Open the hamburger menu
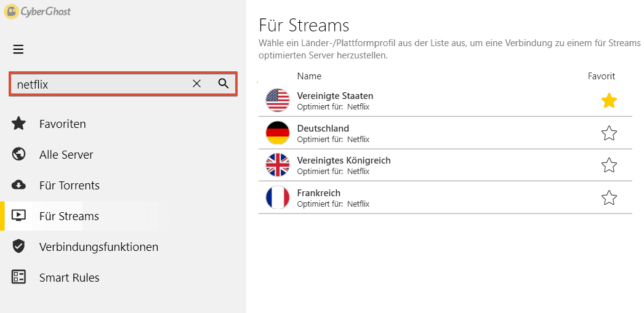Image resolution: width=644 pixels, height=313 pixels. [x=18, y=50]
